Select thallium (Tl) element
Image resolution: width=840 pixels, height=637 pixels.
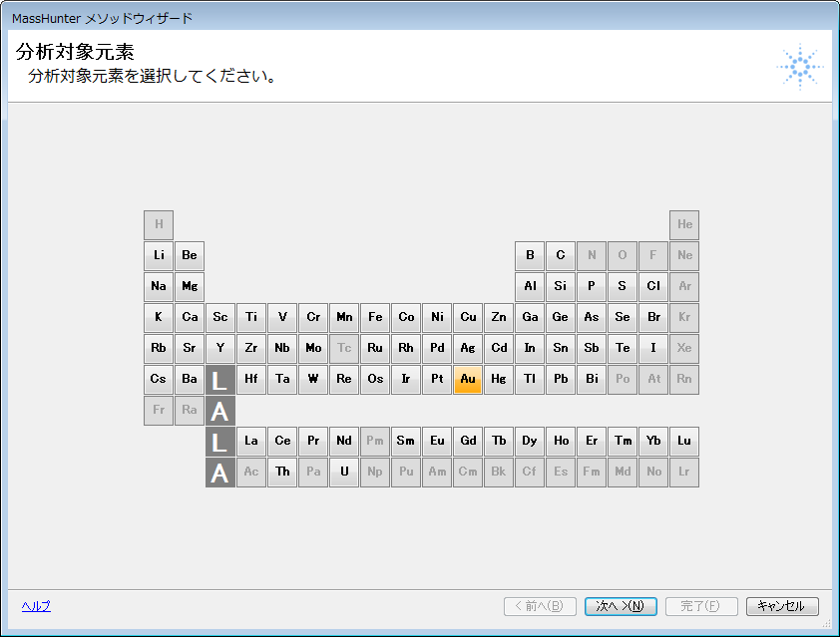530,380
